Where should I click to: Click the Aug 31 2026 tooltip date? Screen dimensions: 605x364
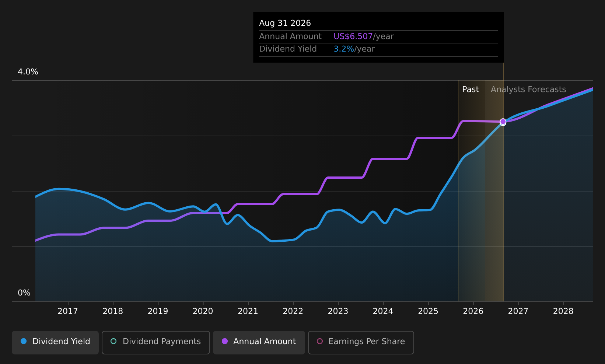pyautogui.click(x=285, y=23)
